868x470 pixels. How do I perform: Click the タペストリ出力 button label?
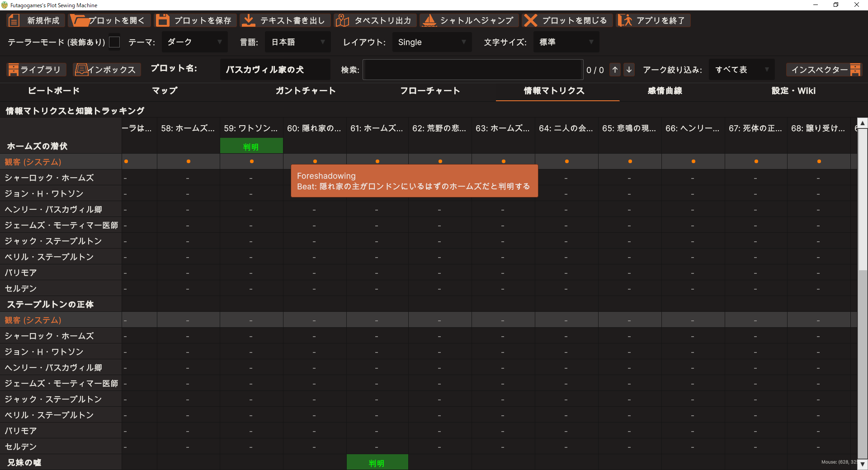coord(383,21)
